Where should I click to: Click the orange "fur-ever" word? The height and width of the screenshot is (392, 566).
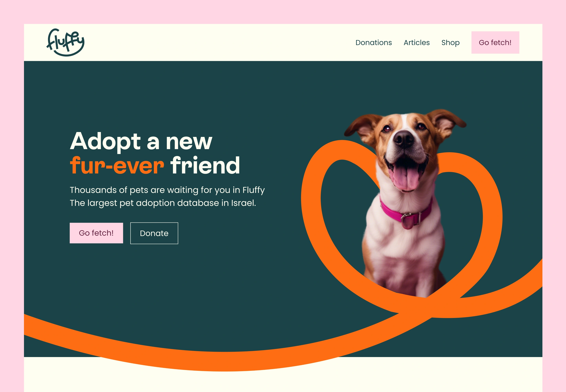click(117, 165)
